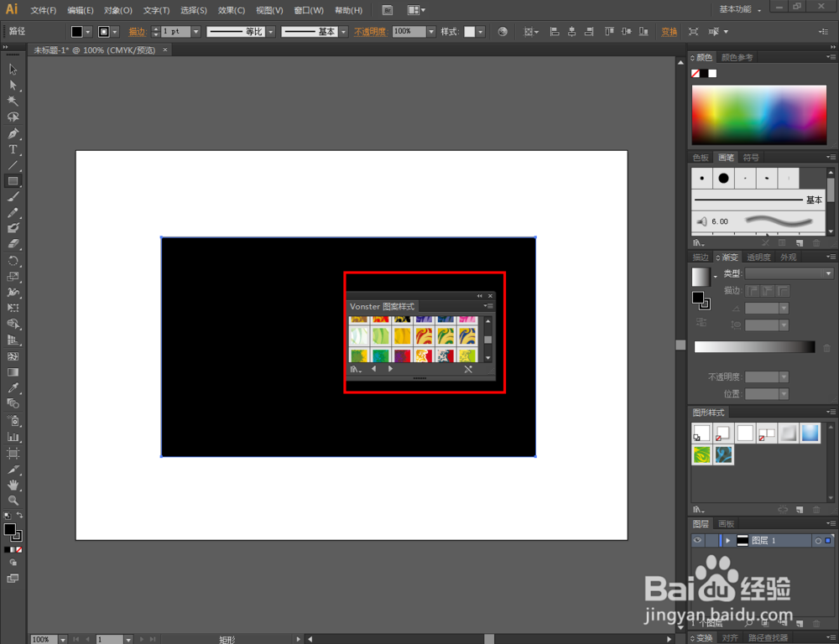Image resolution: width=839 pixels, height=644 pixels.
Task: Open the 基本 brush definition dropdown
Action: 343,32
